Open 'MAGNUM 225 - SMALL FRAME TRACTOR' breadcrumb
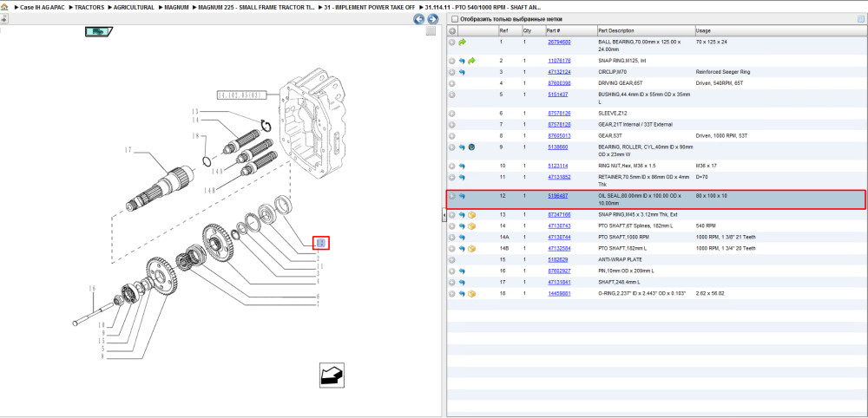The image size is (868, 418). pyautogui.click(x=257, y=7)
